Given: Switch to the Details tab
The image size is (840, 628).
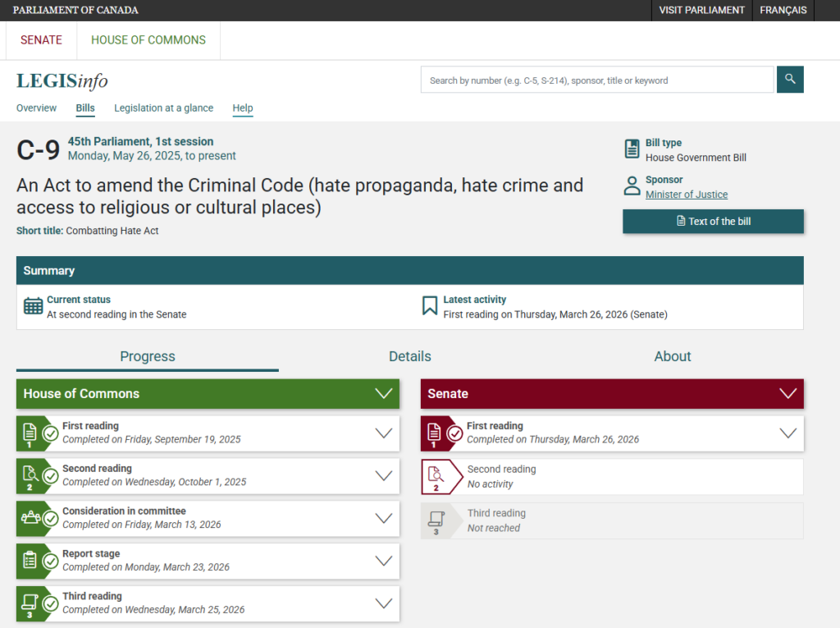Looking at the screenshot, I should coord(409,356).
